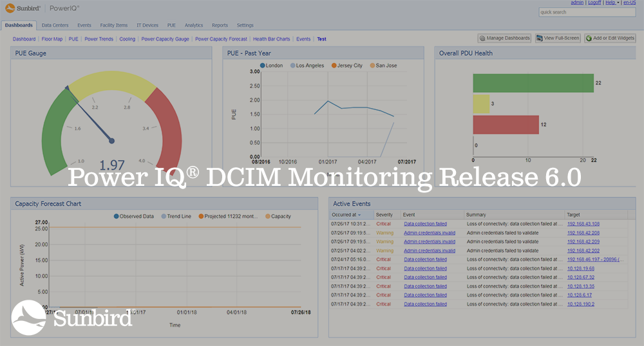Click the green bar showing 22 PDUs

533,83
